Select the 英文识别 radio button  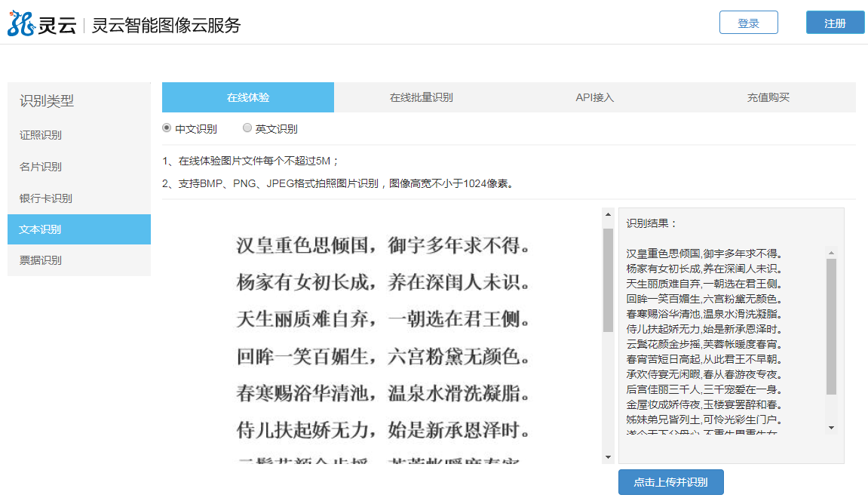click(x=247, y=128)
